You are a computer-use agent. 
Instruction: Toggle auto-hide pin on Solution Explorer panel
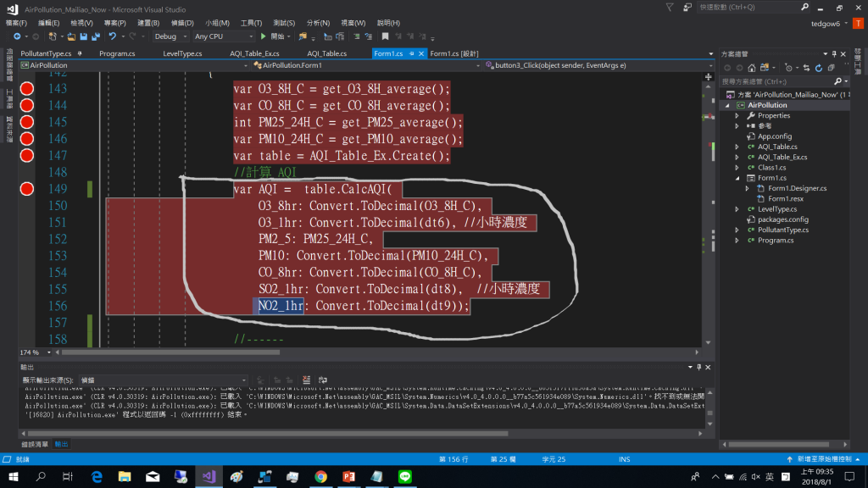pyautogui.click(x=834, y=54)
